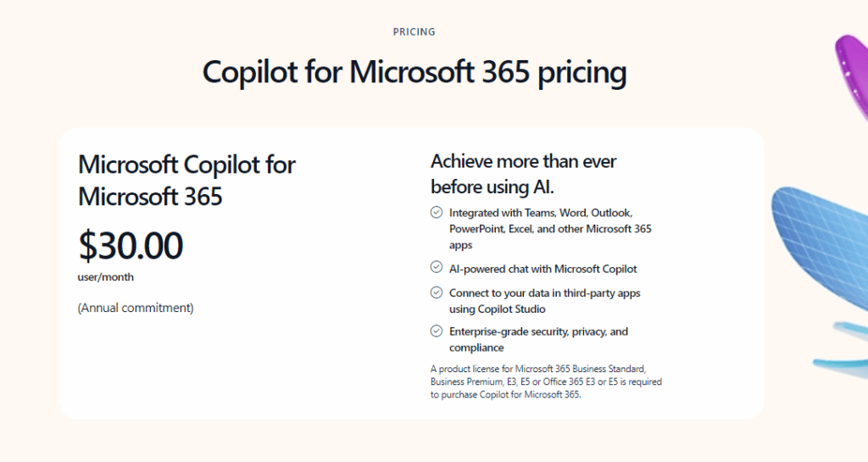
Task: Click the '(Annual commitment)' note
Action: 136,308
